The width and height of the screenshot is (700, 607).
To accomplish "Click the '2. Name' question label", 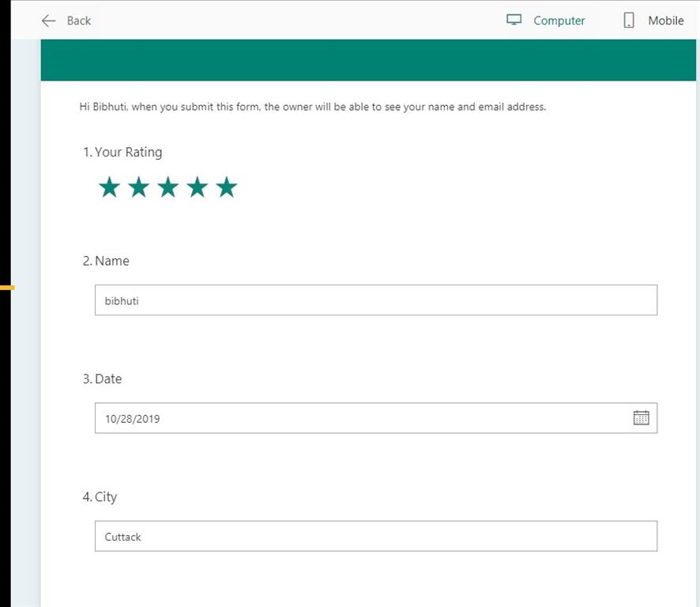I will point(106,261).
